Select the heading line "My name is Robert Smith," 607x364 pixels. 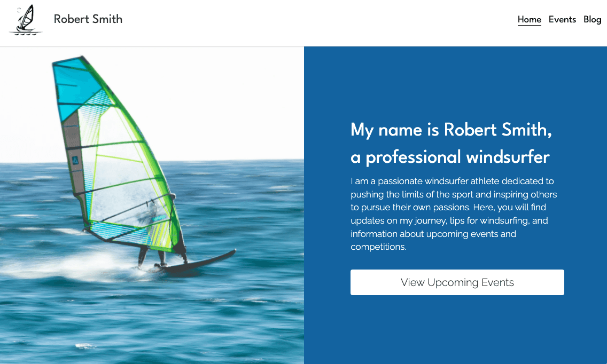coord(451,130)
